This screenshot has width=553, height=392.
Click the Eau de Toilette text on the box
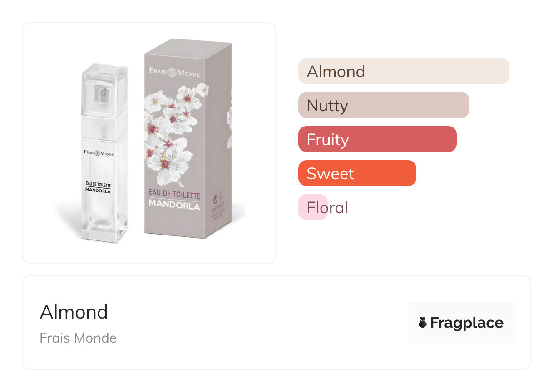[x=174, y=195]
